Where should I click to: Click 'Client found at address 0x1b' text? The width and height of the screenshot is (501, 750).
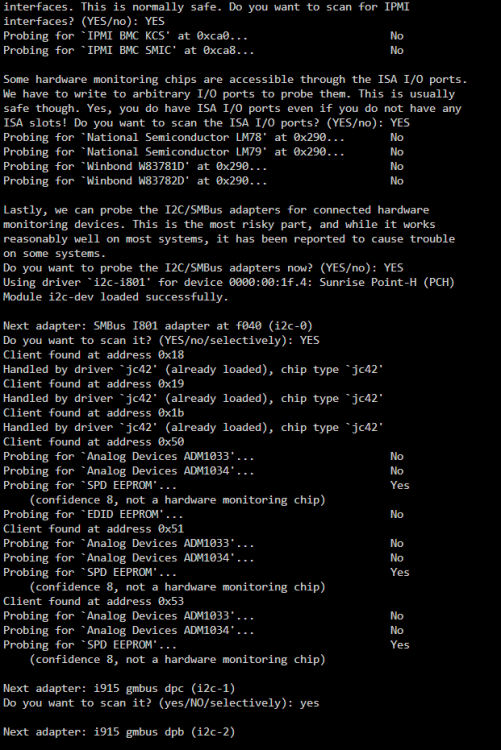[93, 413]
